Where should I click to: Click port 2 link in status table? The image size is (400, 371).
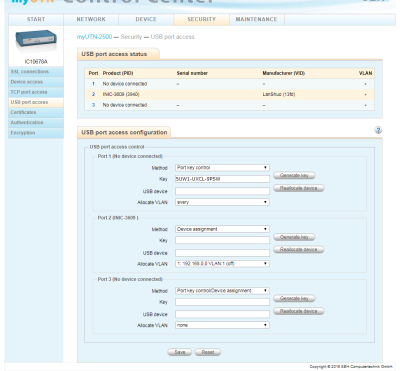pos(93,94)
